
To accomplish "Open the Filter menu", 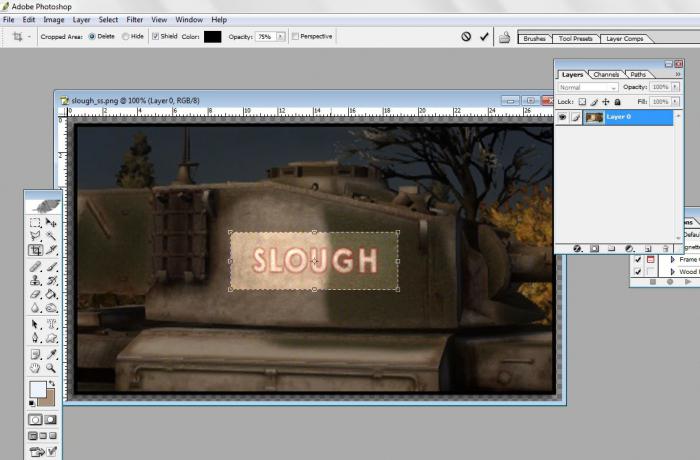I will tap(134, 20).
